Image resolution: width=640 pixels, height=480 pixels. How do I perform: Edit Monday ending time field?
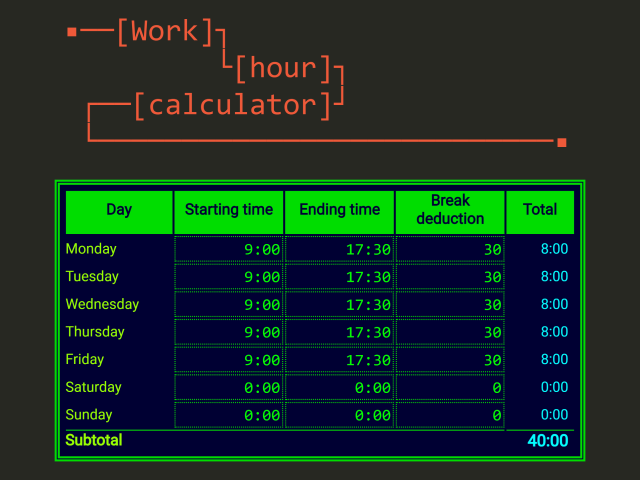(339, 249)
